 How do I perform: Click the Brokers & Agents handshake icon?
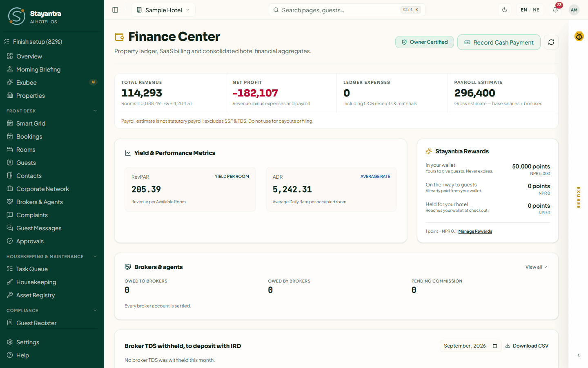(10, 202)
